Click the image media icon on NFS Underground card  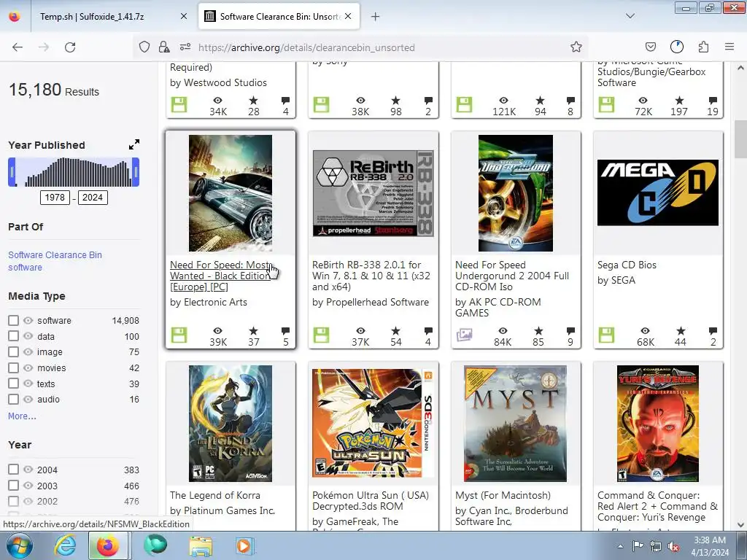click(x=464, y=335)
